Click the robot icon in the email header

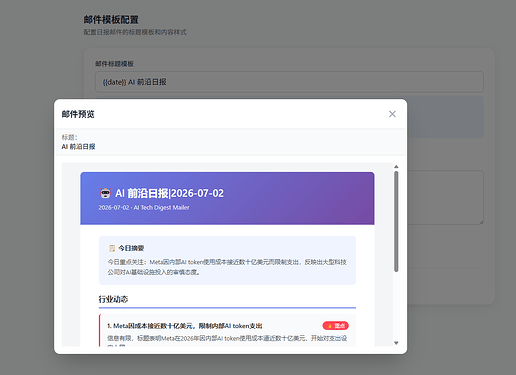pos(105,193)
